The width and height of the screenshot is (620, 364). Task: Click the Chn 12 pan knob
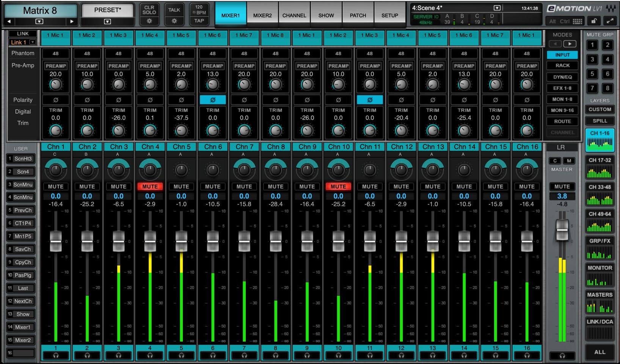coord(401,170)
